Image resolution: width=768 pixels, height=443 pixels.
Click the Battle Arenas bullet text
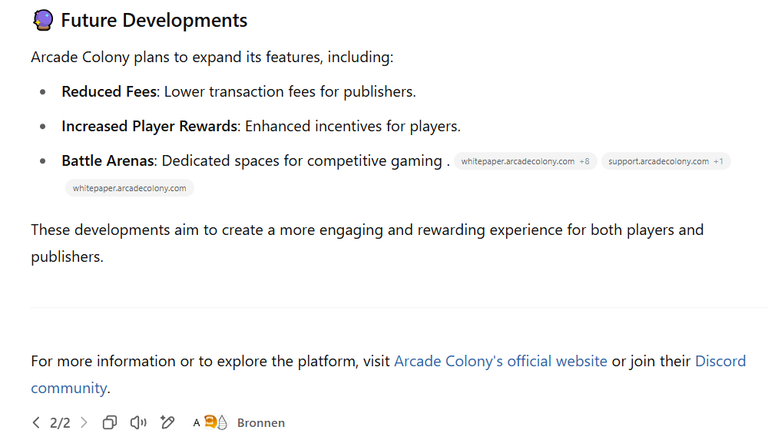[x=256, y=161]
